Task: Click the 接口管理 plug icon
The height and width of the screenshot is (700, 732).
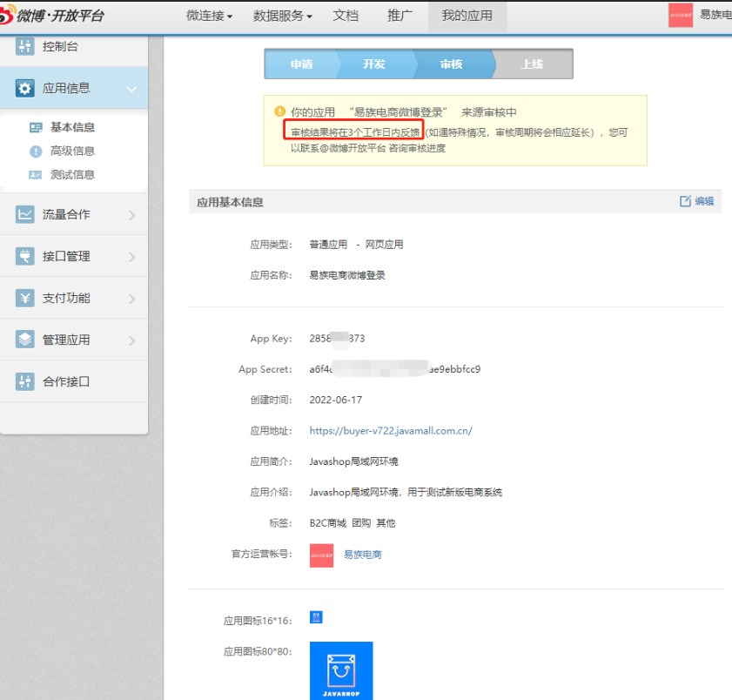Action: point(25,256)
